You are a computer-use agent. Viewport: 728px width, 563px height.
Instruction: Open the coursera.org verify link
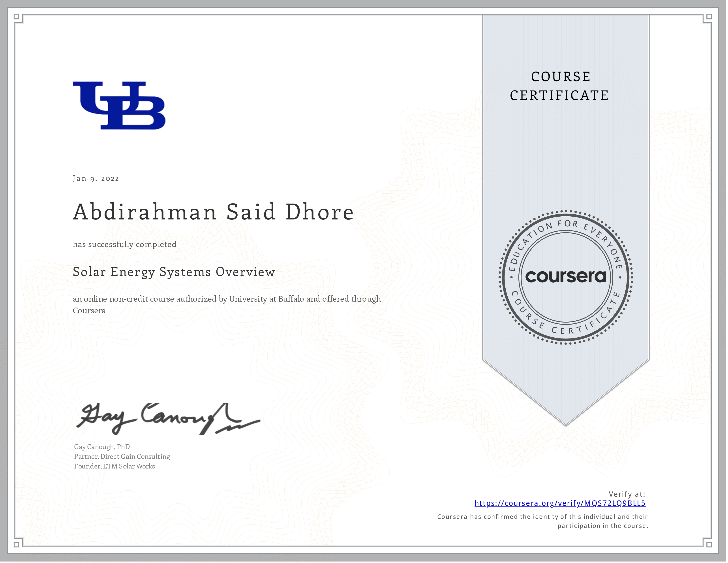tap(560, 503)
